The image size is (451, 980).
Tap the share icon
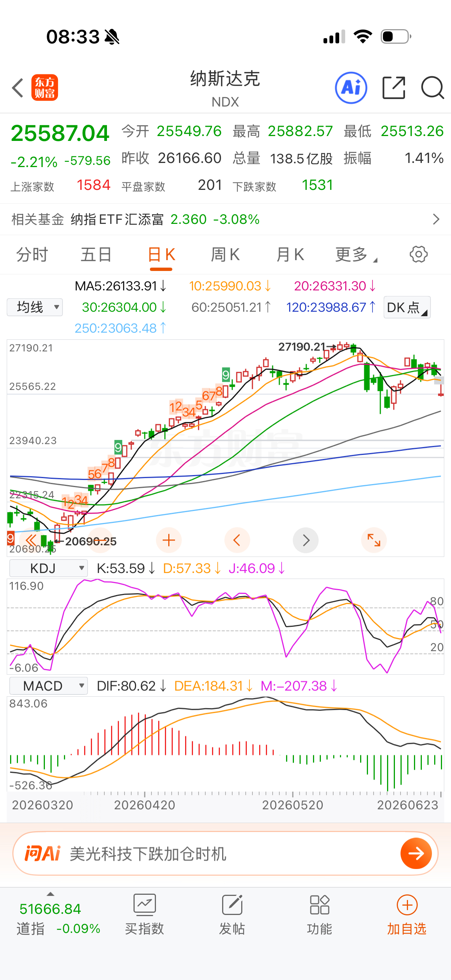coord(394,88)
